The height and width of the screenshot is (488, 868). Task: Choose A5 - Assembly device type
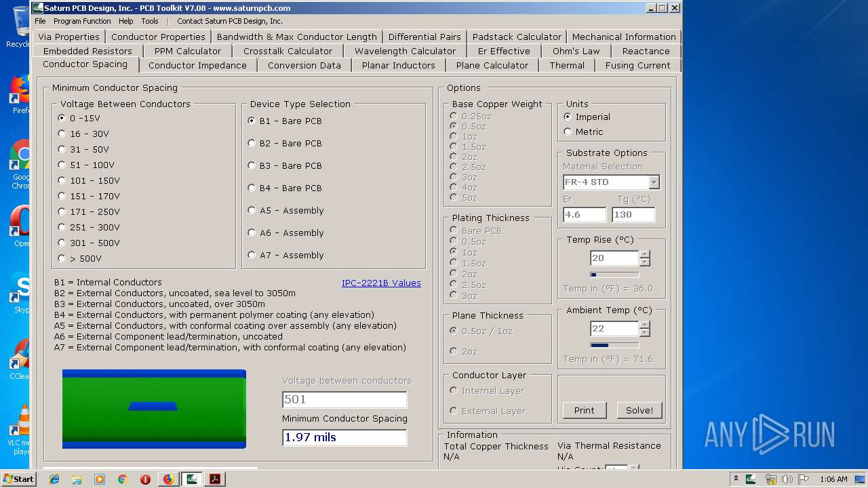click(x=285, y=211)
